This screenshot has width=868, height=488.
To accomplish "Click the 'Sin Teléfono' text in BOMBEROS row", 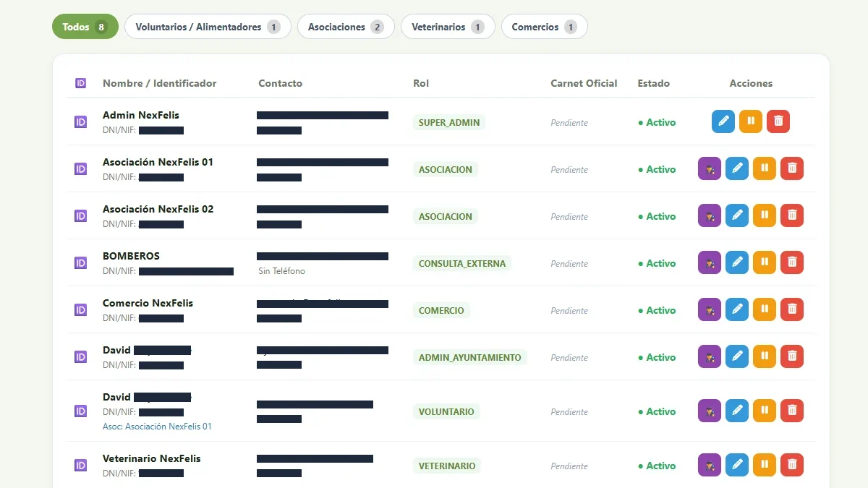I will [281, 271].
